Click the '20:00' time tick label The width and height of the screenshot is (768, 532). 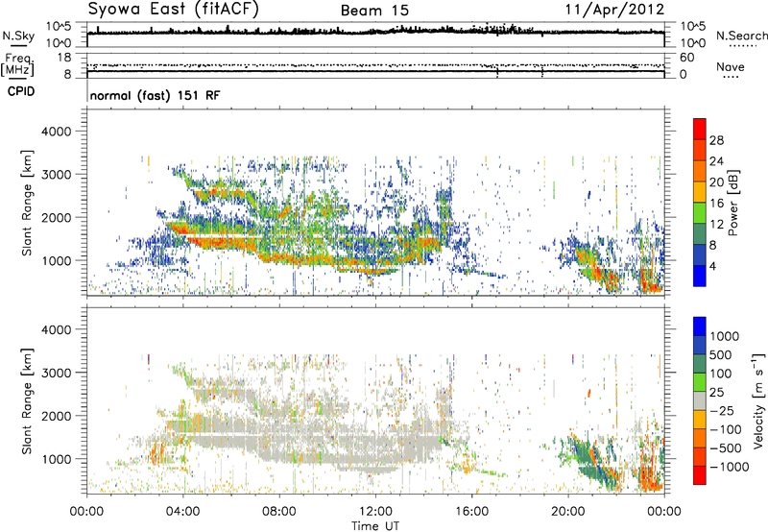(567, 512)
